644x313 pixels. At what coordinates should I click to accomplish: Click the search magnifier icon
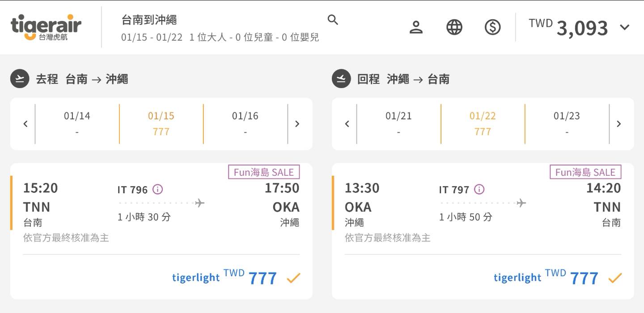tap(333, 20)
